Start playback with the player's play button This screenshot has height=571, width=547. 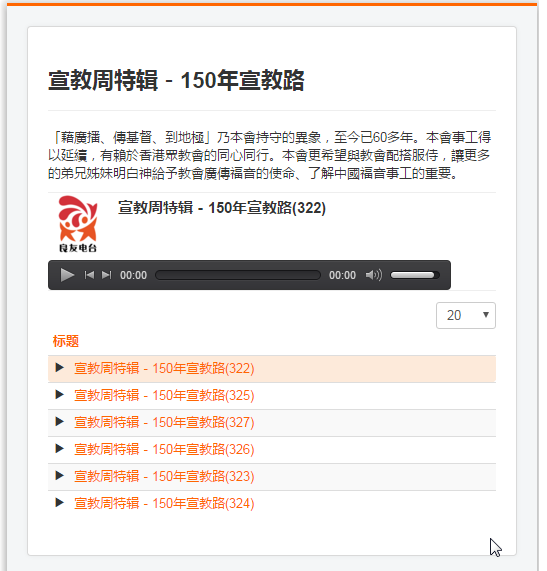(x=67, y=275)
